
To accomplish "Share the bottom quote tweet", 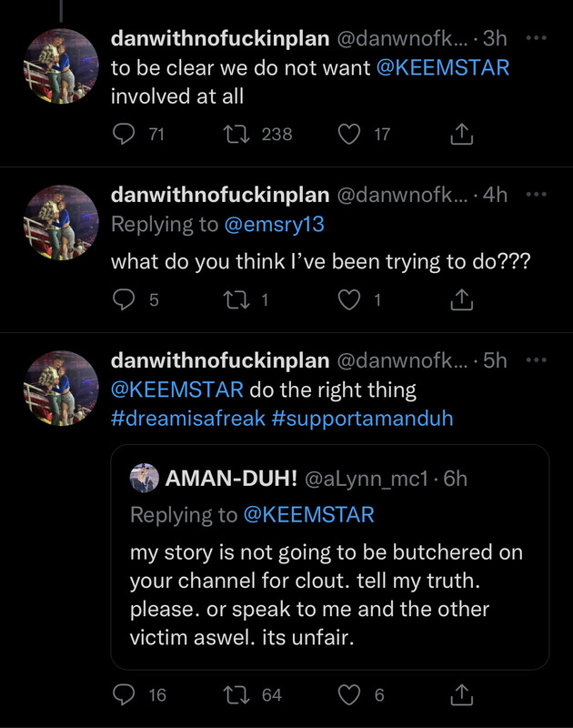I will click(462, 694).
